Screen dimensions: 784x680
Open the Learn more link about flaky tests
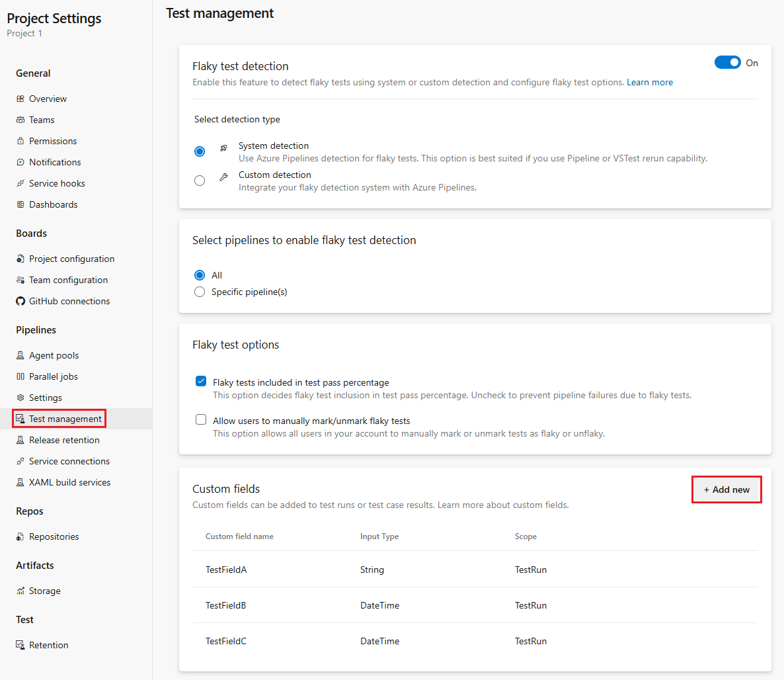[650, 82]
